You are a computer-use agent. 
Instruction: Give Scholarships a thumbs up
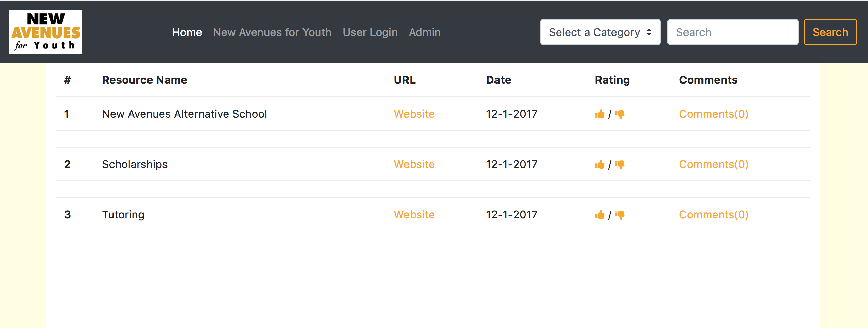(600, 164)
